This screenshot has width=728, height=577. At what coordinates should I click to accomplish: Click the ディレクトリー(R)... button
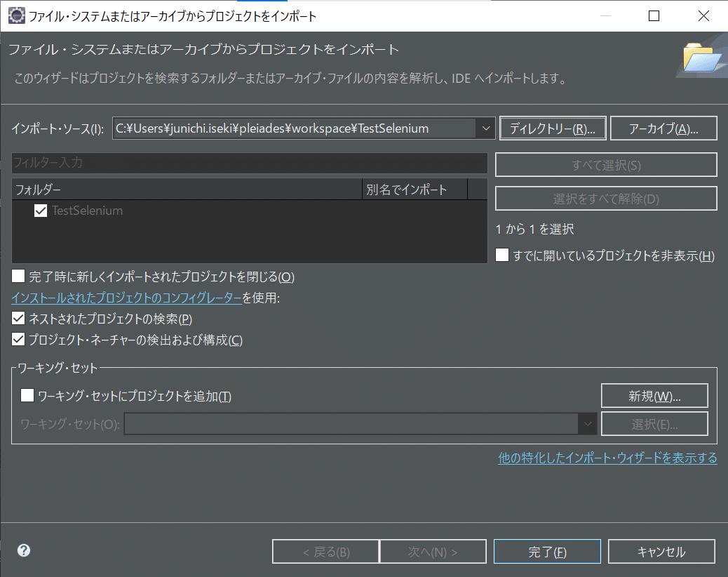pyautogui.click(x=553, y=128)
